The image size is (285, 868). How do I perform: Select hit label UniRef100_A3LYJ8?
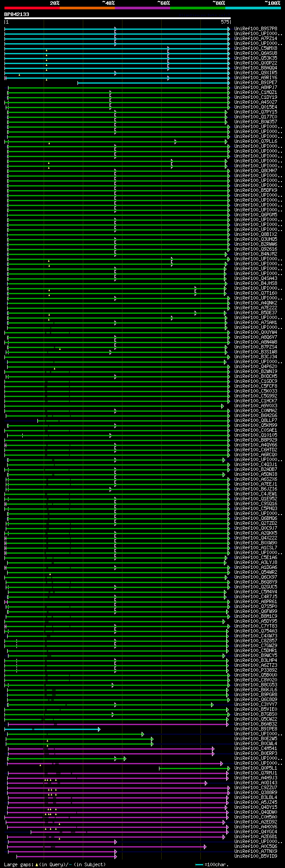click(x=256, y=563)
